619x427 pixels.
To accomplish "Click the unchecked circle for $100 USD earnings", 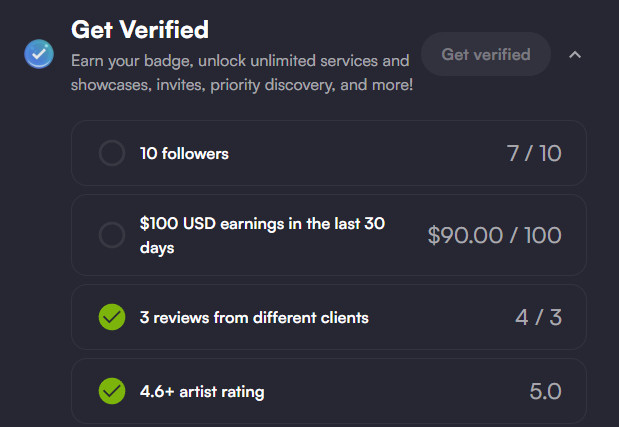I will (112, 235).
